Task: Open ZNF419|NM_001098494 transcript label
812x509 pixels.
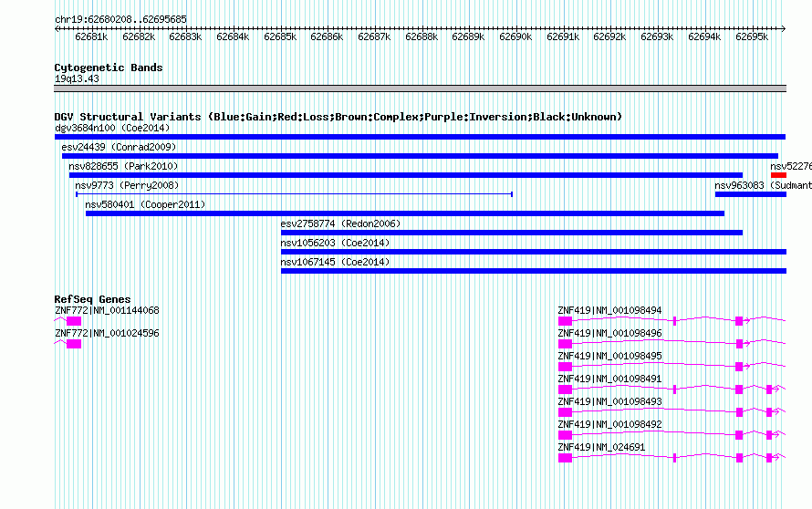Action: pyautogui.click(x=609, y=310)
